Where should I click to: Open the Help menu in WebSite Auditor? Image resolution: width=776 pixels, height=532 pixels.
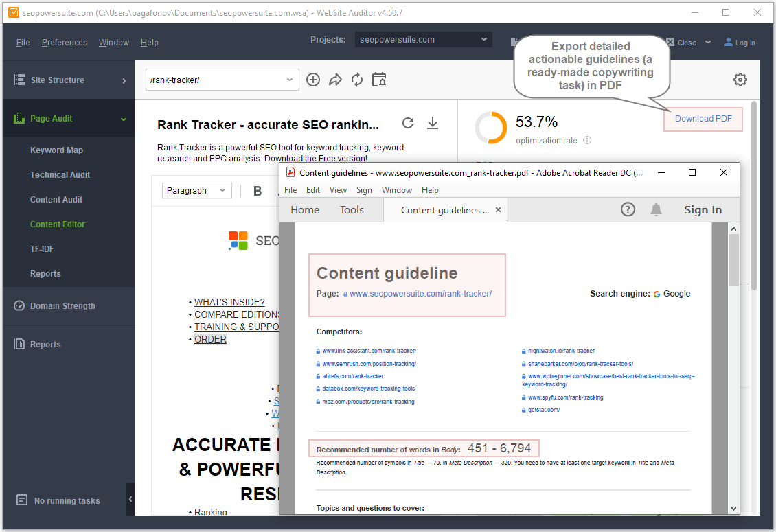[x=149, y=43]
